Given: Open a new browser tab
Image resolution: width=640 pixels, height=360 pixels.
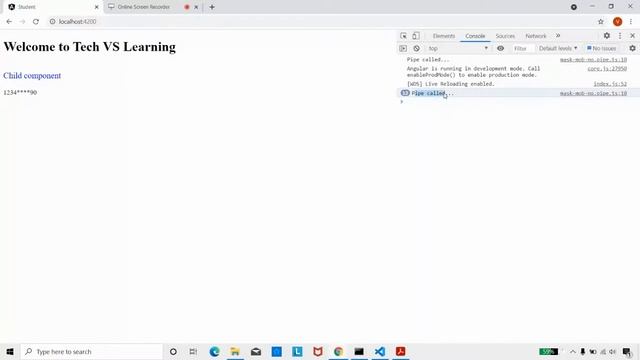Looking at the screenshot, I should tap(212, 7).
